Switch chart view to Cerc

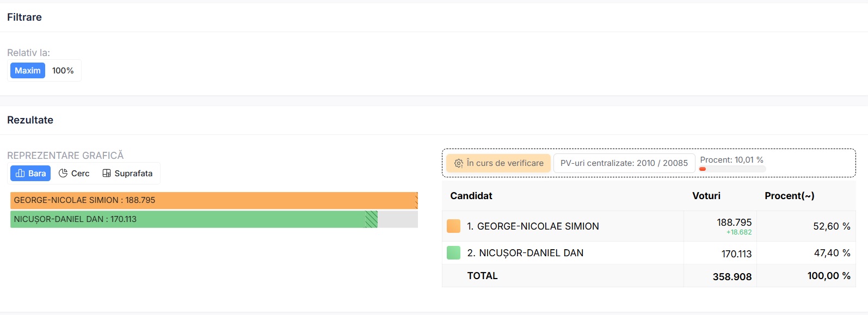pyautogui.click(x=74, y=173)
